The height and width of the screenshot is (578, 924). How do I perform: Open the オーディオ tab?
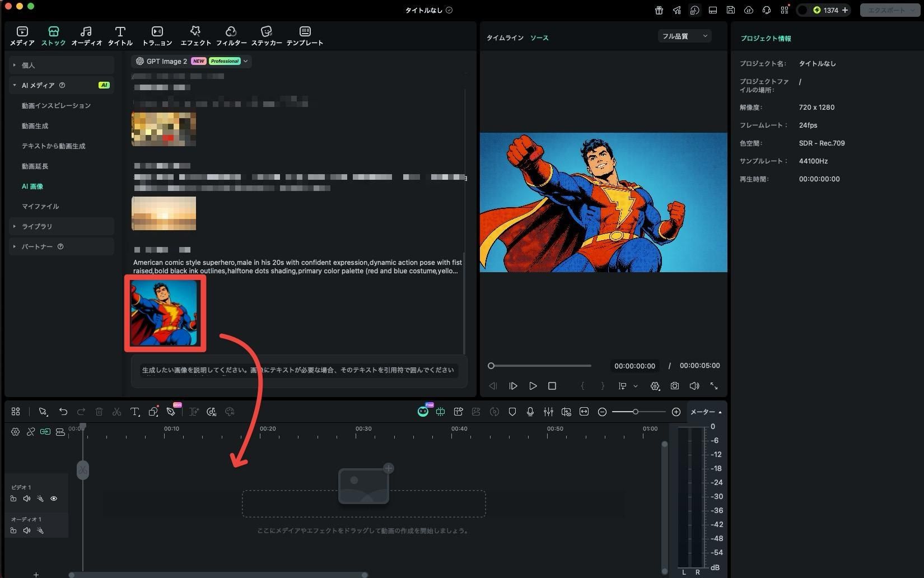coord(86,36)
